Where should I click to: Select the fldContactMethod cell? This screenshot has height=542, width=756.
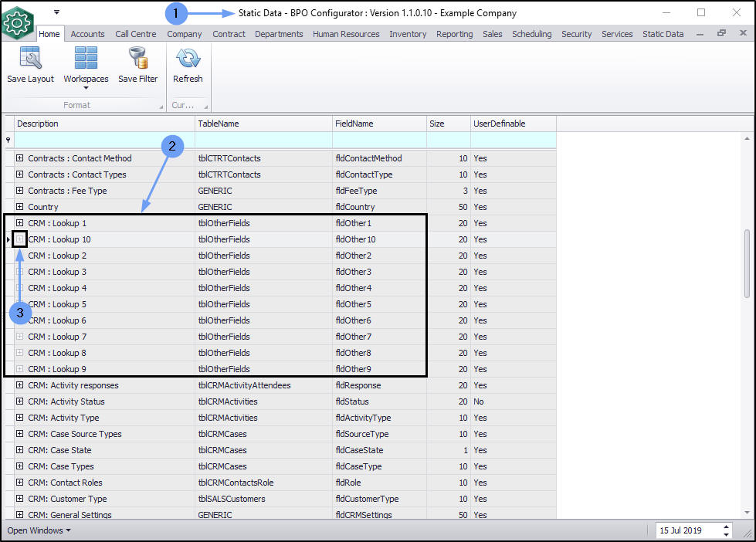tap(379, 158)
